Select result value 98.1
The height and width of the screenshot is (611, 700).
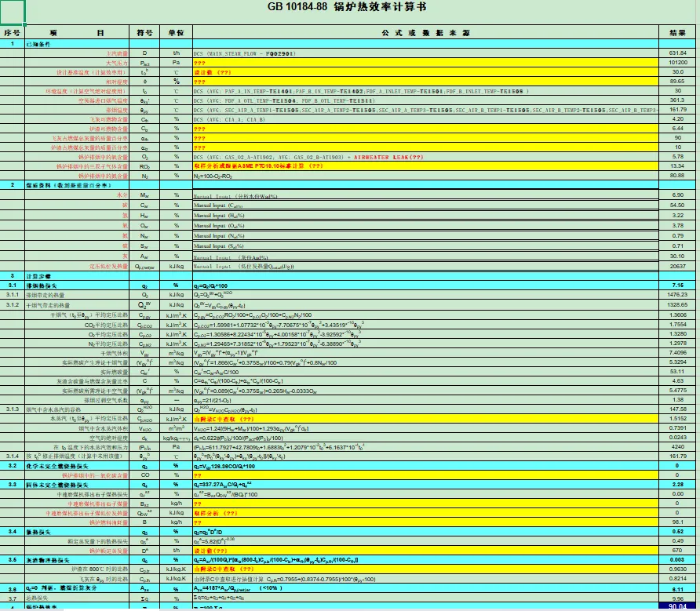coord(677,522)
